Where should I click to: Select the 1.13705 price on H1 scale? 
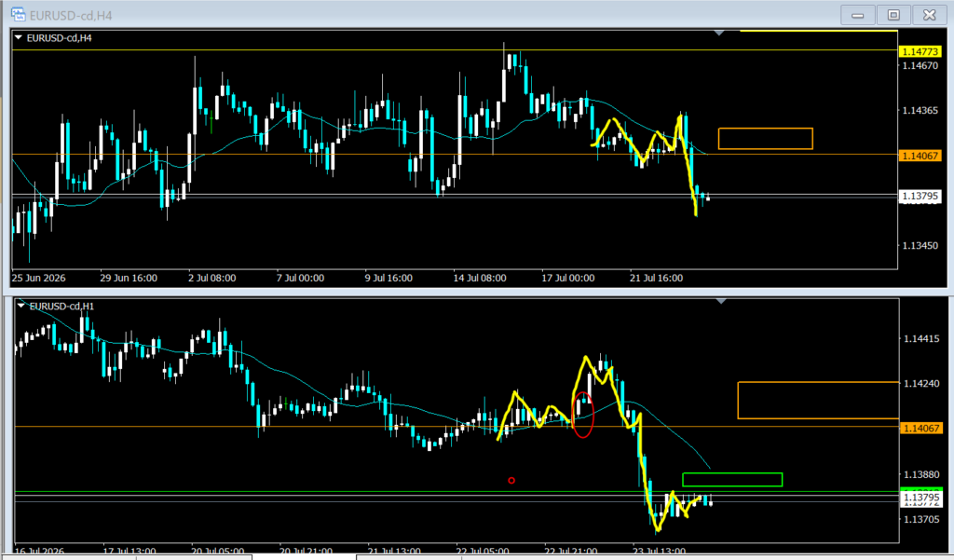click(921, 519)
